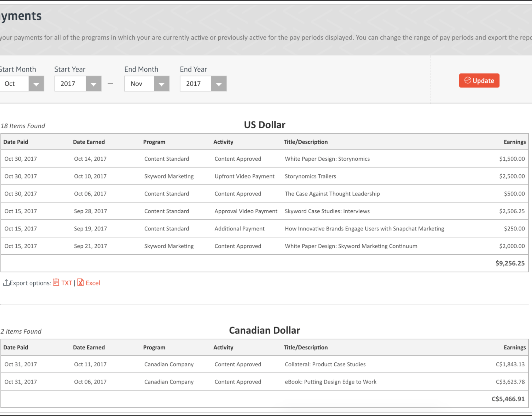This screenshot has width=532, height=416.
Task: Click the C$1,843.13 earnings value
Action: coord(510,364)
